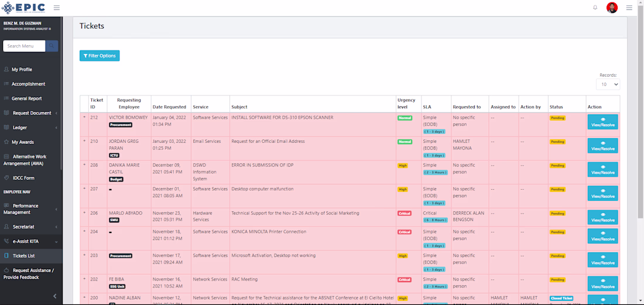The width and height of the screenshot is (644, 305).
Task: Click the search magnifier icon button
Action: point(52,46)
